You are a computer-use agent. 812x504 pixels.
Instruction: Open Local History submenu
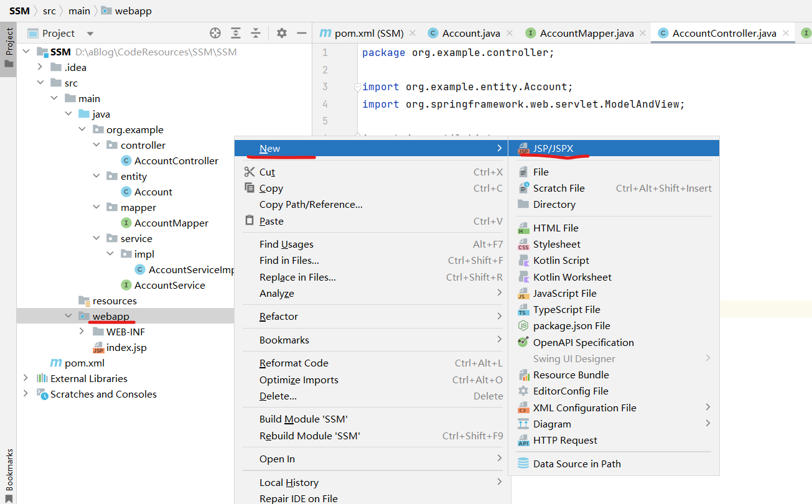(372, 482)
